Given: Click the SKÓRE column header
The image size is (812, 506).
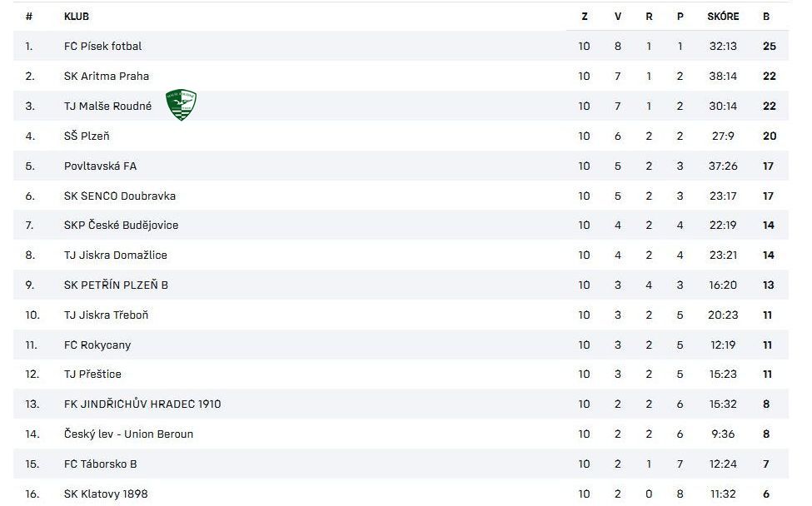Looking at the screenshot, I should pyautogui.click(x=723, y=16).
